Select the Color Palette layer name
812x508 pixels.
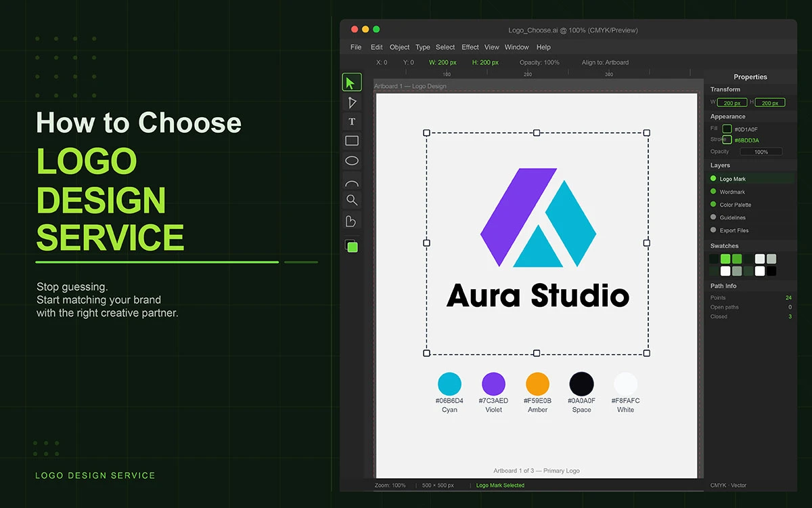[736, 205]
